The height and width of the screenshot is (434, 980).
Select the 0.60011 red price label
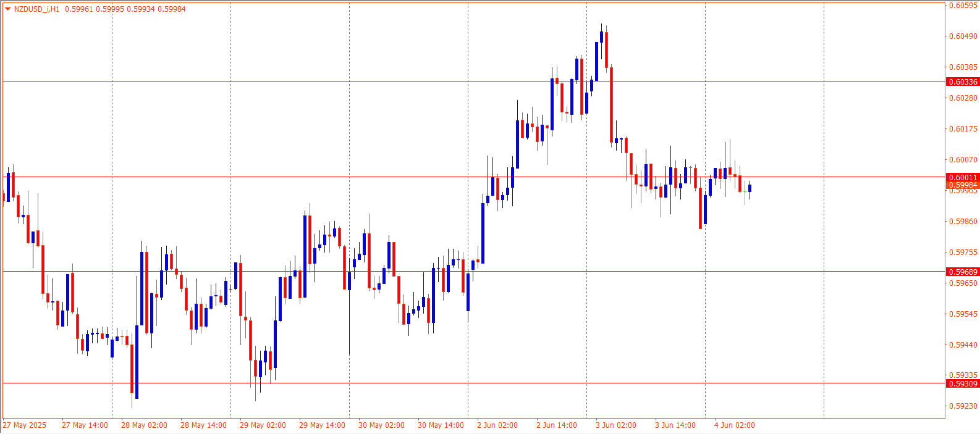pyautogui.click(x=963, y=178)
